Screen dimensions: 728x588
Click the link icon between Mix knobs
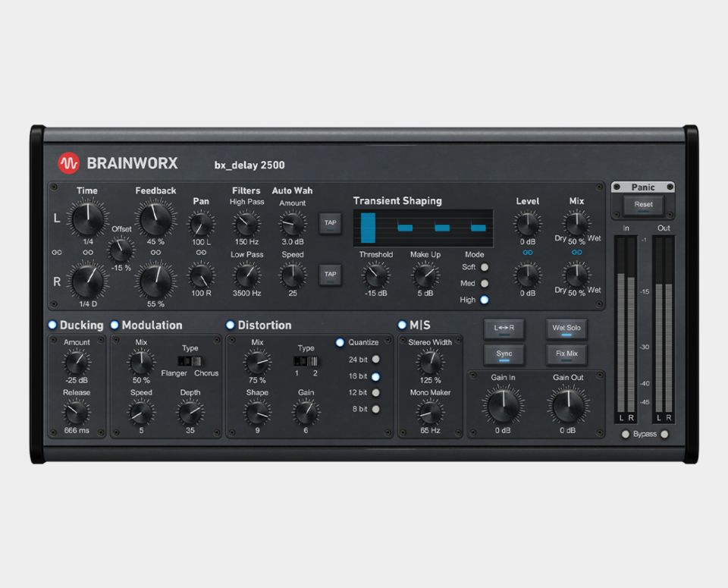click(x=577, y=252)
